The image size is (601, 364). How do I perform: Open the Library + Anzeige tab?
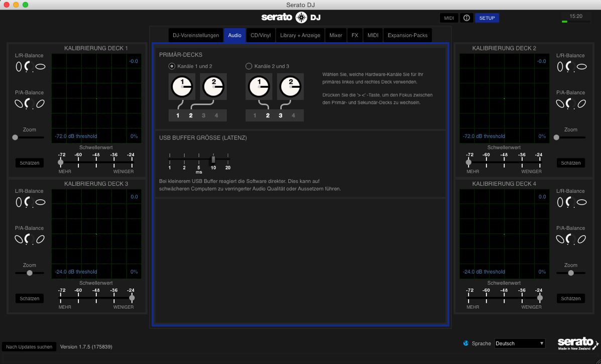pyautogui.click(x=300, y=36)
